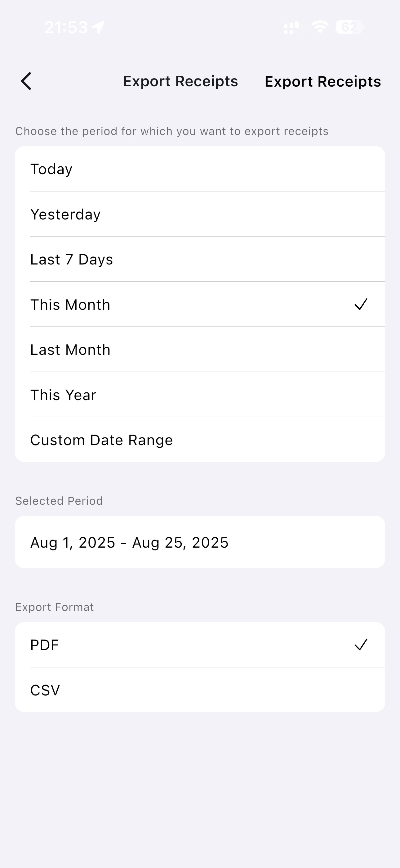Tap the centered Export Receipts title

[180, 81]
